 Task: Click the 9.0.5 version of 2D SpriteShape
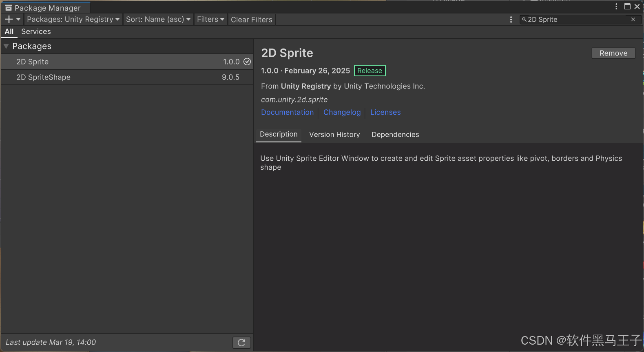[230, 77]
